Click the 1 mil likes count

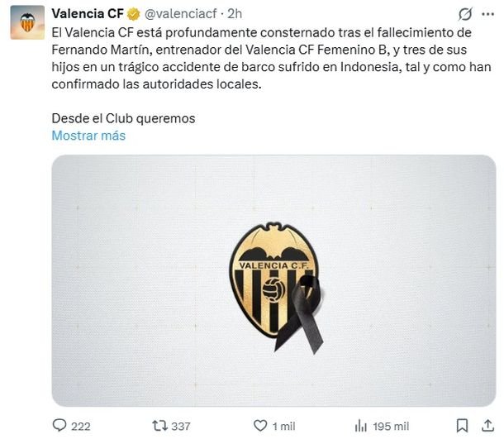[283, 427]
